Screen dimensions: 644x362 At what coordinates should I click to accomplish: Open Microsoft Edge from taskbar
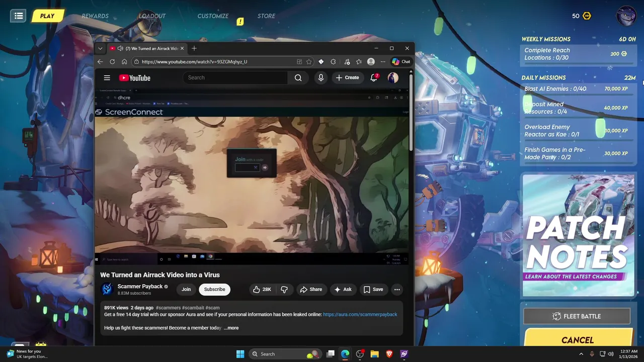[x=345, y=354]
